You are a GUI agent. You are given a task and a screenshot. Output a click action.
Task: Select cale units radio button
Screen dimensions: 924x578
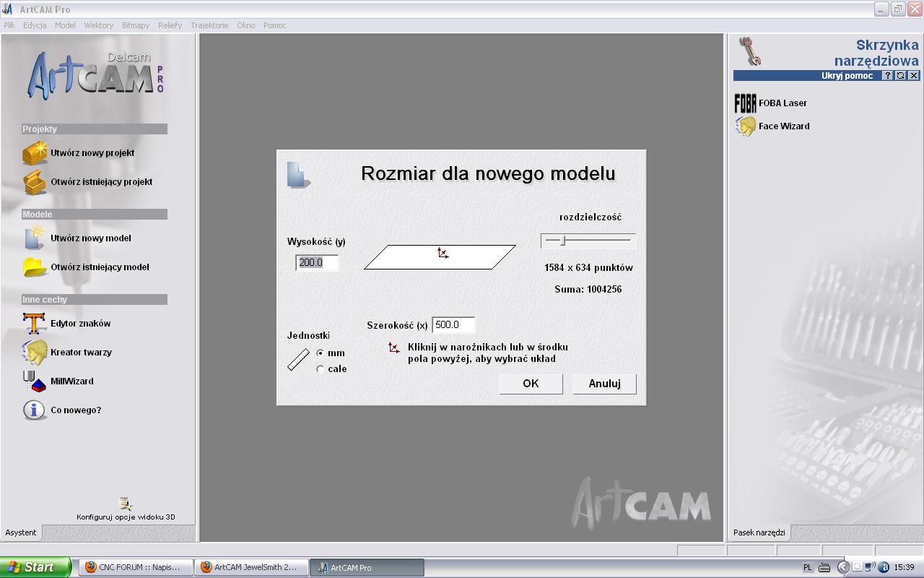pos(321,369)
